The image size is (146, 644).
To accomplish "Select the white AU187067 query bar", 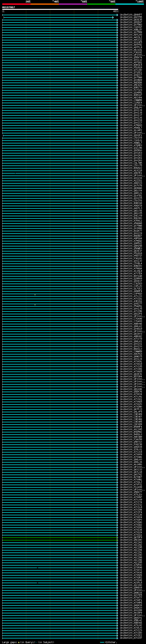I will pyautogui.click(x=60, y=9).
